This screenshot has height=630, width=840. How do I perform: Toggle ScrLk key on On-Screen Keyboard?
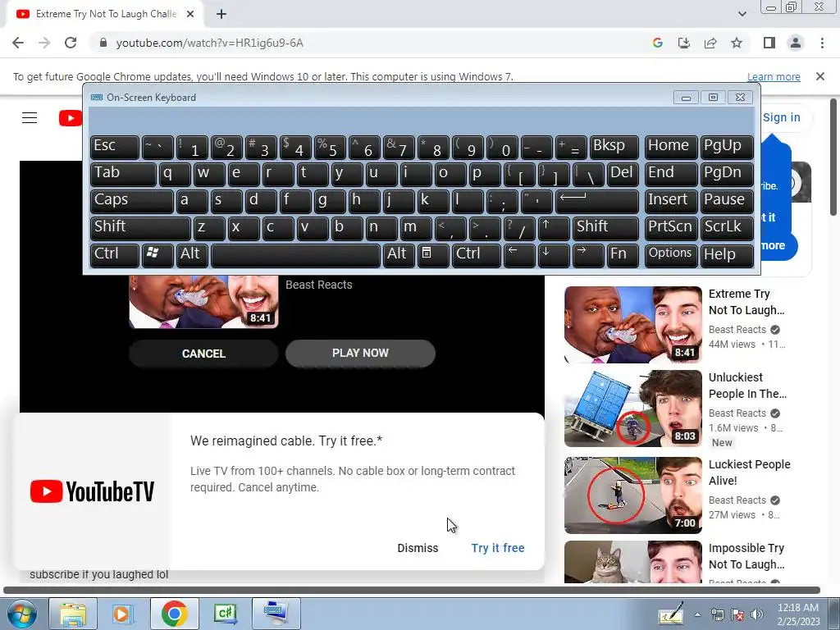click(727, 228)
